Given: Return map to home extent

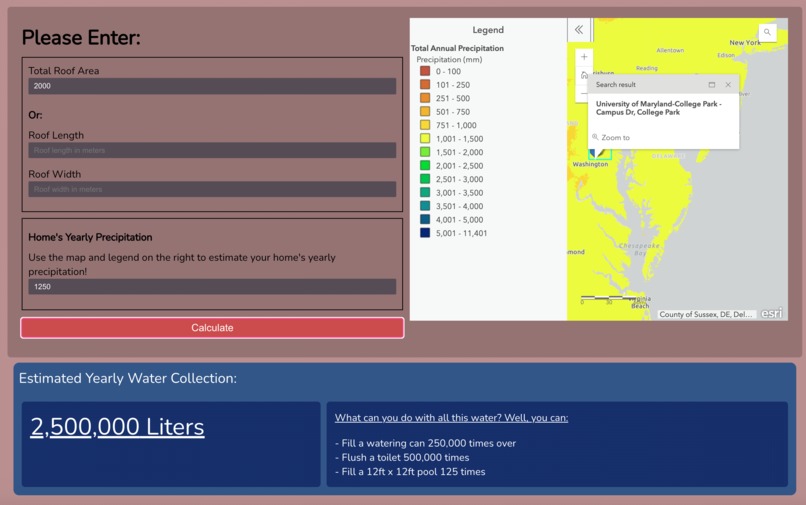Looking at the screenshot, I should (x=584, y=75).
